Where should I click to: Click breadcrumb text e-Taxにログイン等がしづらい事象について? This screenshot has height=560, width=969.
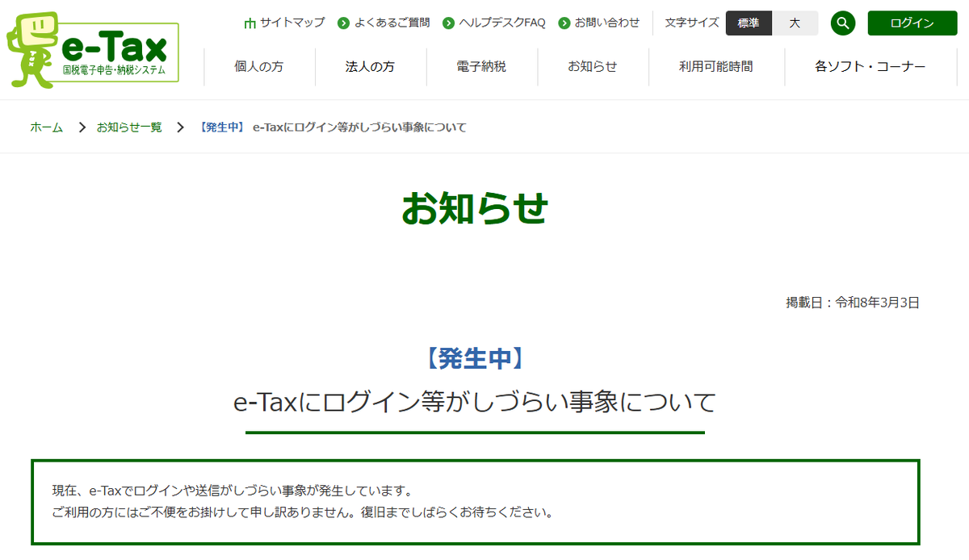tap(359, 127)
